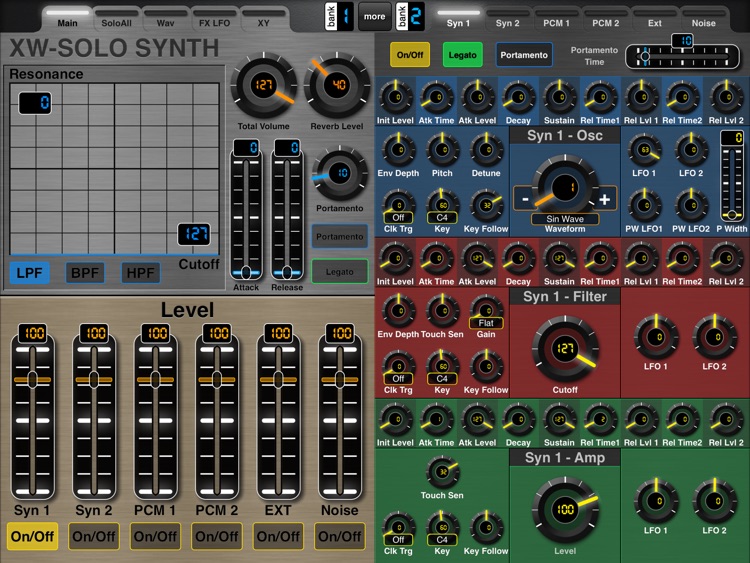Viewport: 750px width, 563px height.
Task: Click the Resonance/Cutoff XY pad grid
Action: (115, 168)
